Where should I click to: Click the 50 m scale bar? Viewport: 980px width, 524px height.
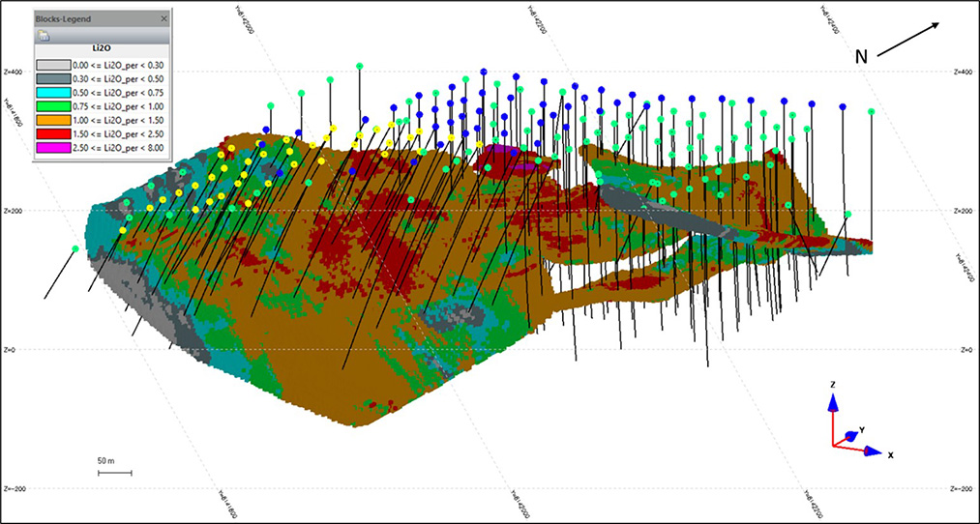tap(114, 472)
